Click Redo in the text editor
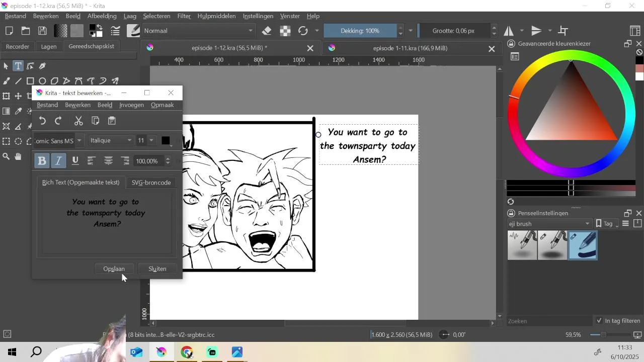The image size is (644, 362). [58, 121]
